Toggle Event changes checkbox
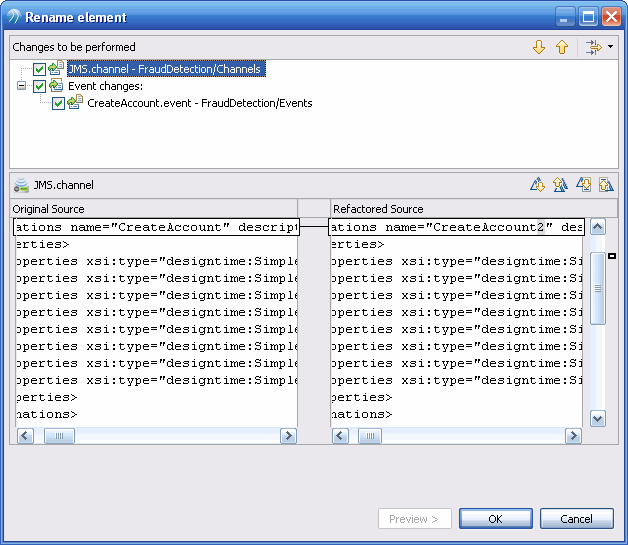 [39, 86]
